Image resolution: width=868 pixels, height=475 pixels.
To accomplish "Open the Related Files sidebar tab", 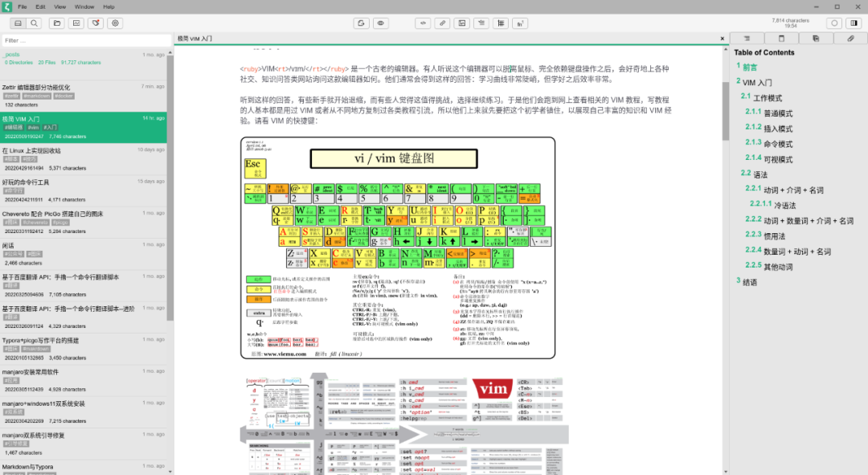I will (816, 39).
